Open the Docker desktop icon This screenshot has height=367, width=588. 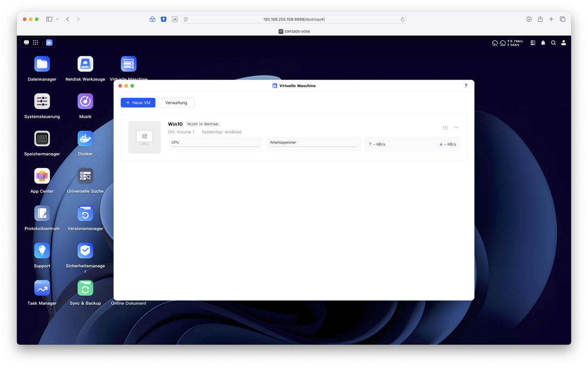coord(85,138)
